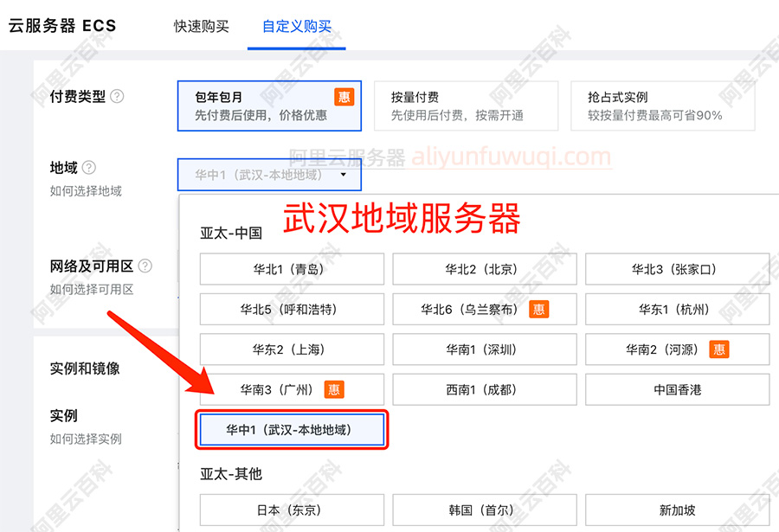Viewport: 779px width, 532px height.
Task: Choose the 日本（东京）region
Action: tap(291, 510)
